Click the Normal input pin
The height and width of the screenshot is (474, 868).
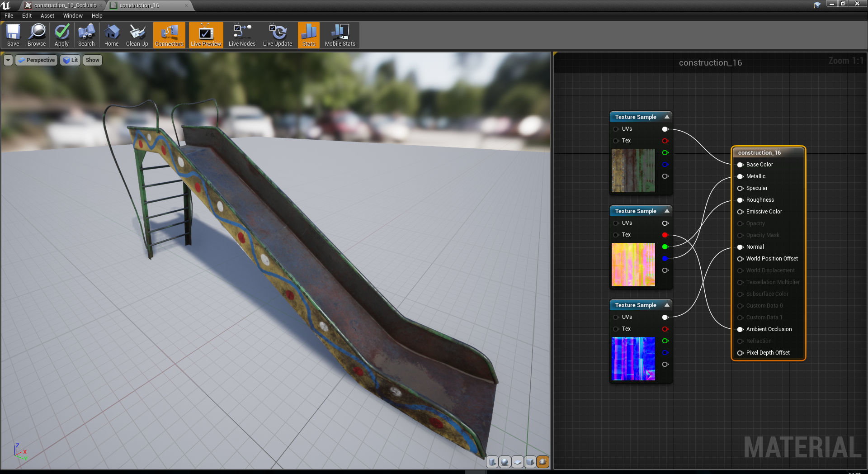pyautogui.click(x=741, y=247)
